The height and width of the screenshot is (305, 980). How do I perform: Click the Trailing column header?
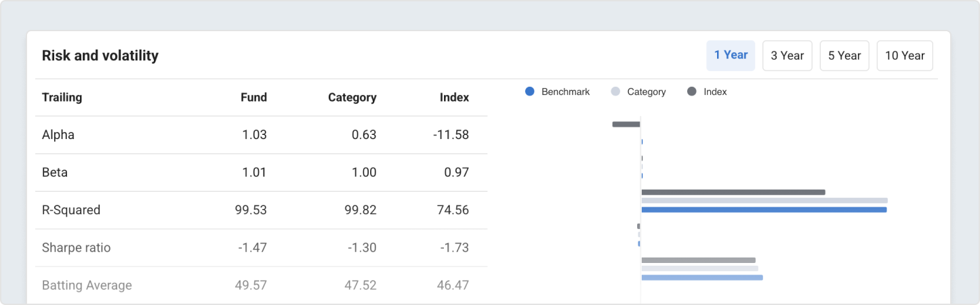[x=62, y=98]
